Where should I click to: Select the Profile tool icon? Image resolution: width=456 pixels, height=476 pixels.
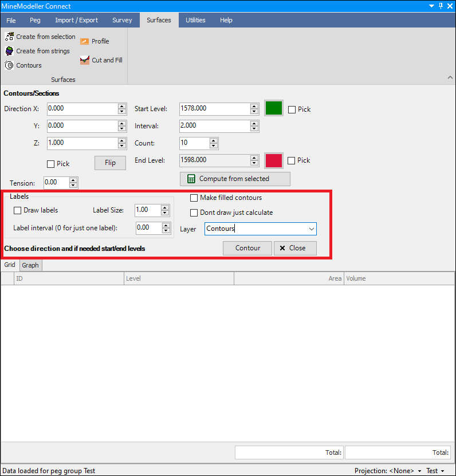tap(85, 41)
